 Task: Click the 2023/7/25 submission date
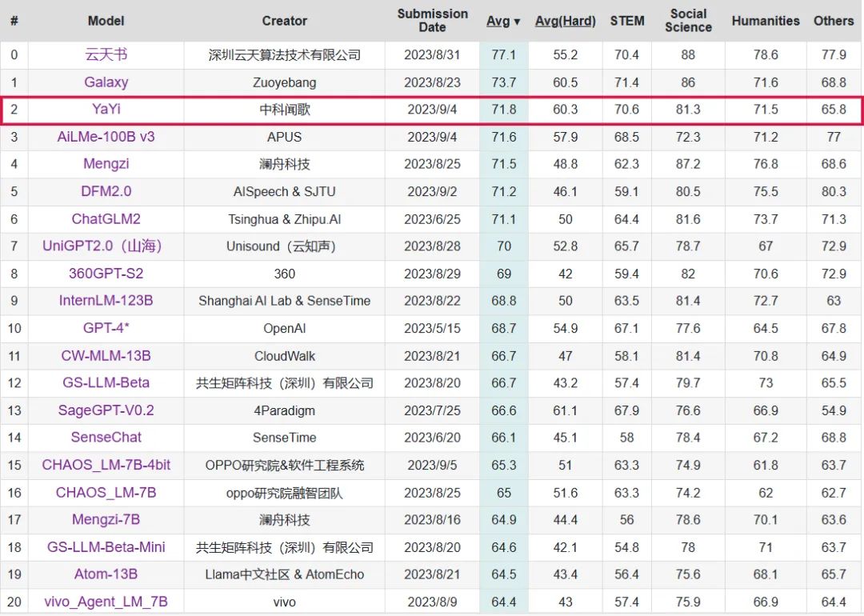point(432,410)
